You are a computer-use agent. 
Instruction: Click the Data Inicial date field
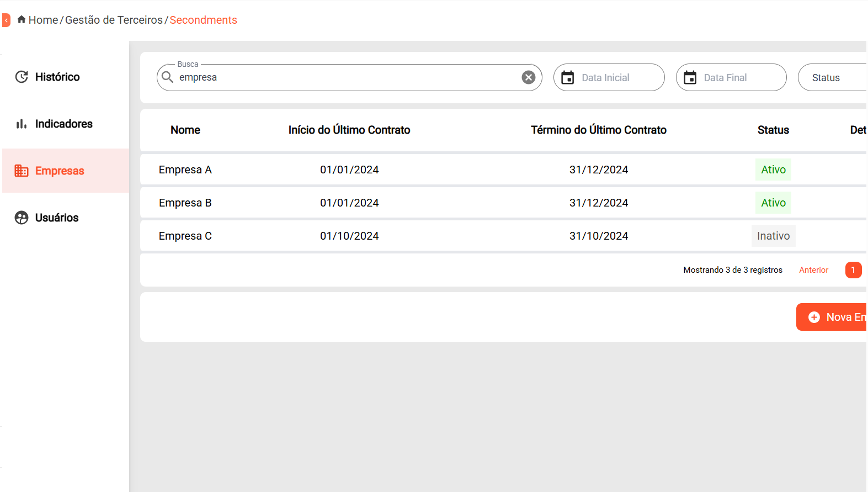(x=609, y=77)
